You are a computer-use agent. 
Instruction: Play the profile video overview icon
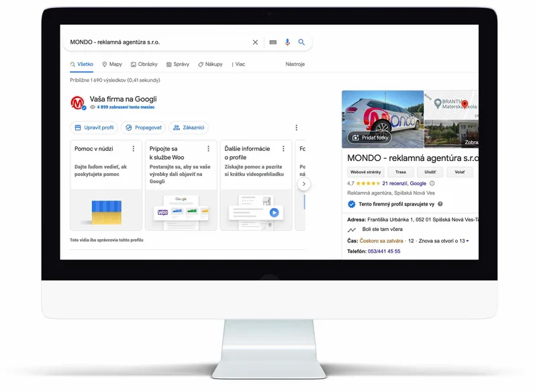click(x=274, y=213)
